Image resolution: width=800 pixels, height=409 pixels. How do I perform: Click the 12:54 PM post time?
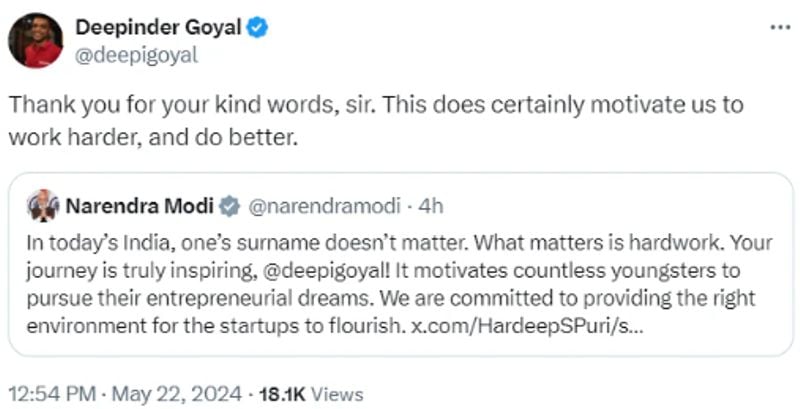pos(53,394)
